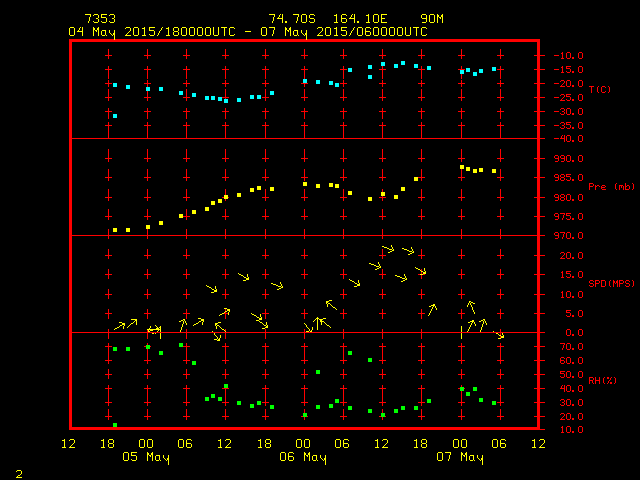Click the lowest cyan temperature data point
The width and height of the screenshot is (640, 480).
tap(115, 116)
